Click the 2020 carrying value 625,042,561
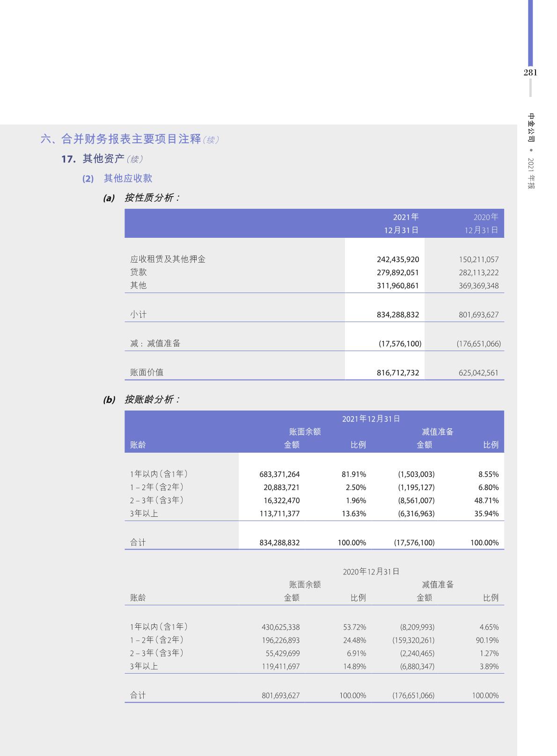This screenshot has width=557, height=756. pos(478,373)
